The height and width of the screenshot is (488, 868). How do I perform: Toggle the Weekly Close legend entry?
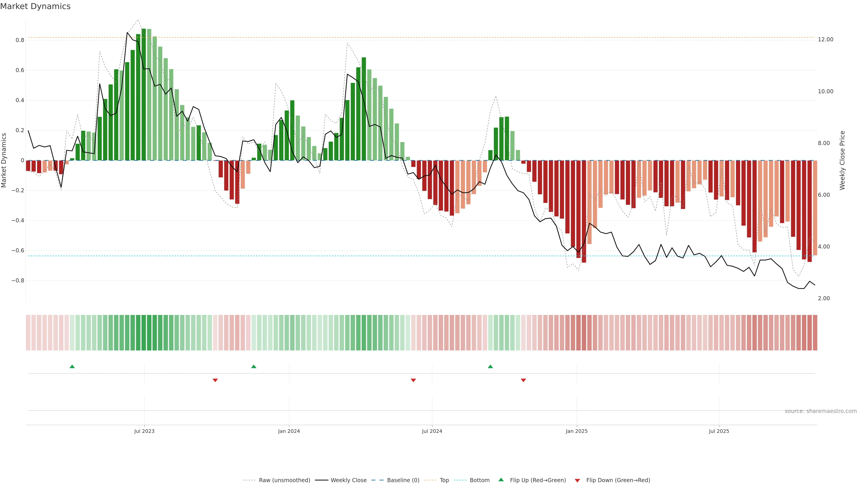(348, 480)
